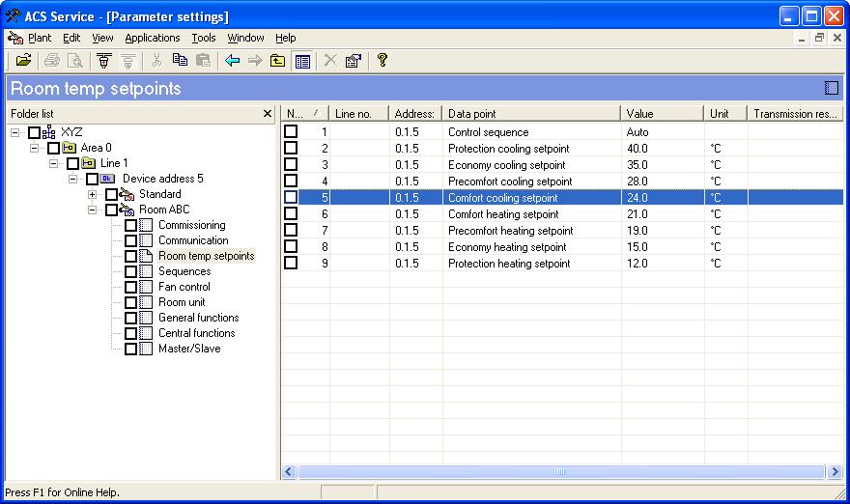Click the Delete X toolbar icon
Screen dimensions: 850x504
point(330,60)
